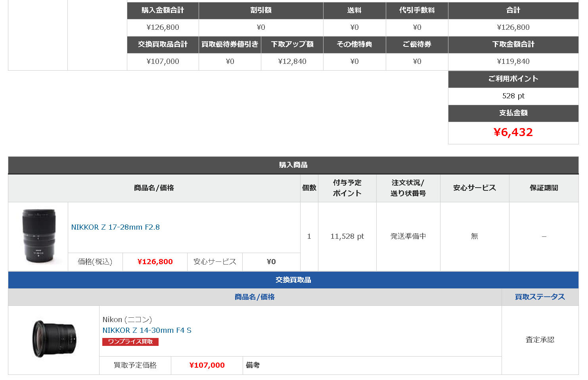Select the 安心サービス column header
The width and height of the screenshot is (588, 380).
475,188
